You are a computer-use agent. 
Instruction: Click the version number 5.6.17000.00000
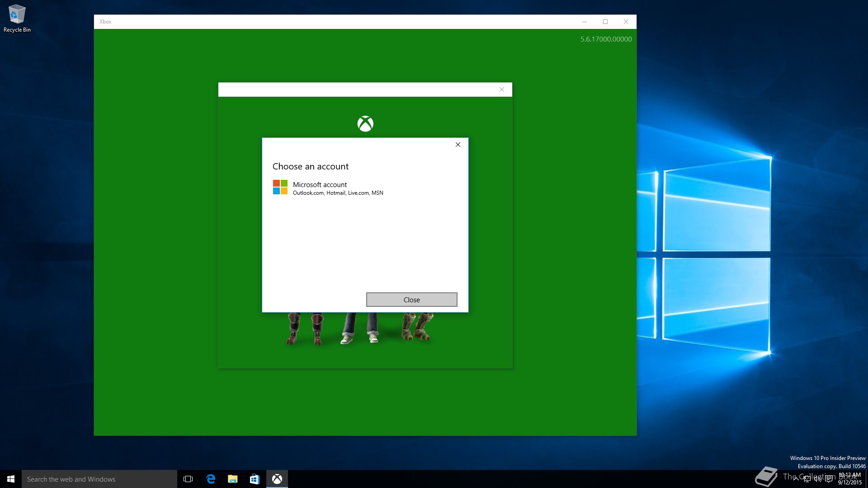pyautogui.click(x=606, y=39)
